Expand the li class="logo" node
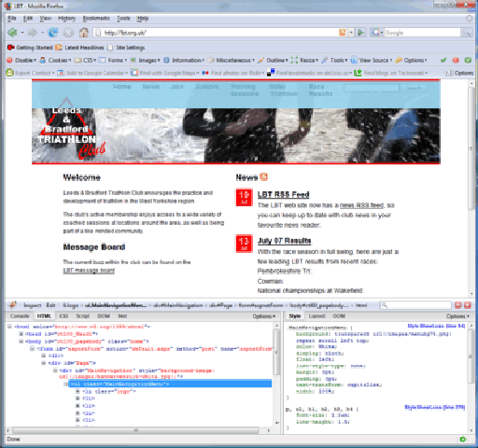Screen dimensions: 478x448 [77, 391]
